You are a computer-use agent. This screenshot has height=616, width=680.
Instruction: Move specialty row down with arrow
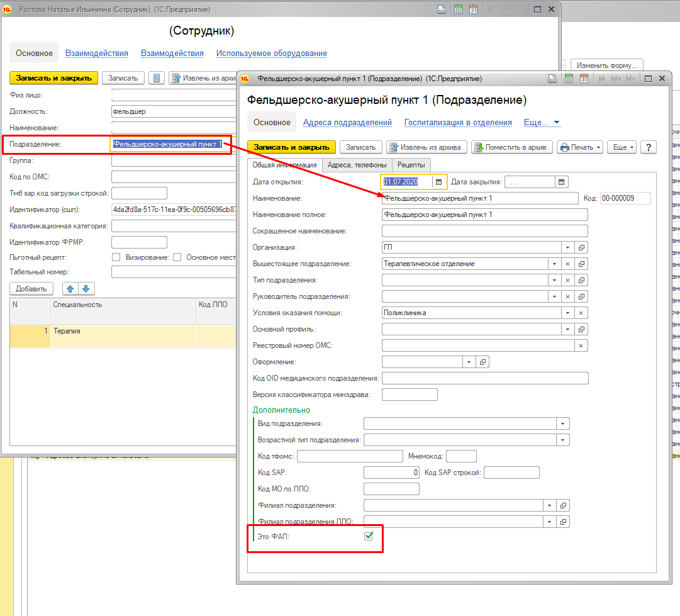pyautogui.click(x=86, y=289)
